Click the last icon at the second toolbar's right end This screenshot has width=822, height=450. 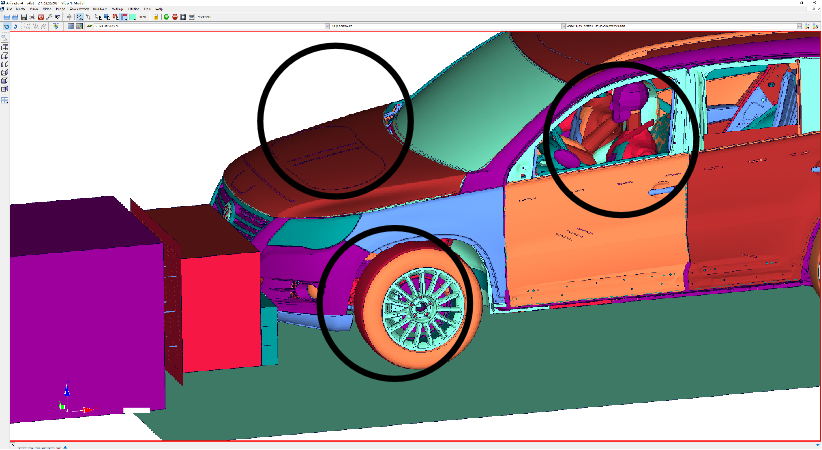816,26
